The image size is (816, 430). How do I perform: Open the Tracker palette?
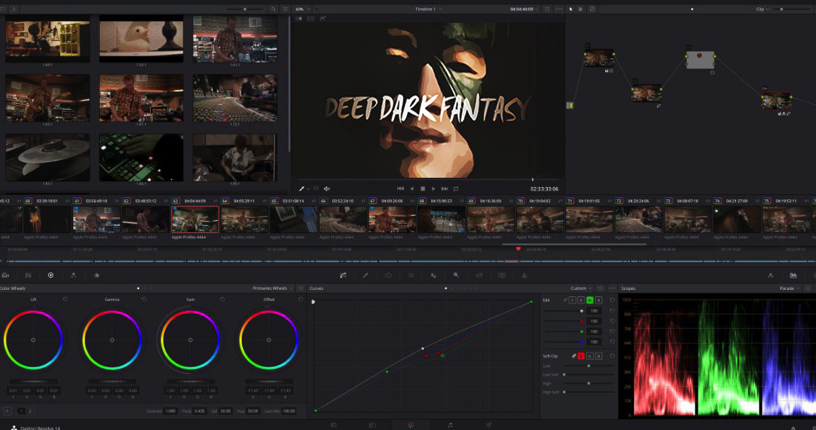coord(411,275)
